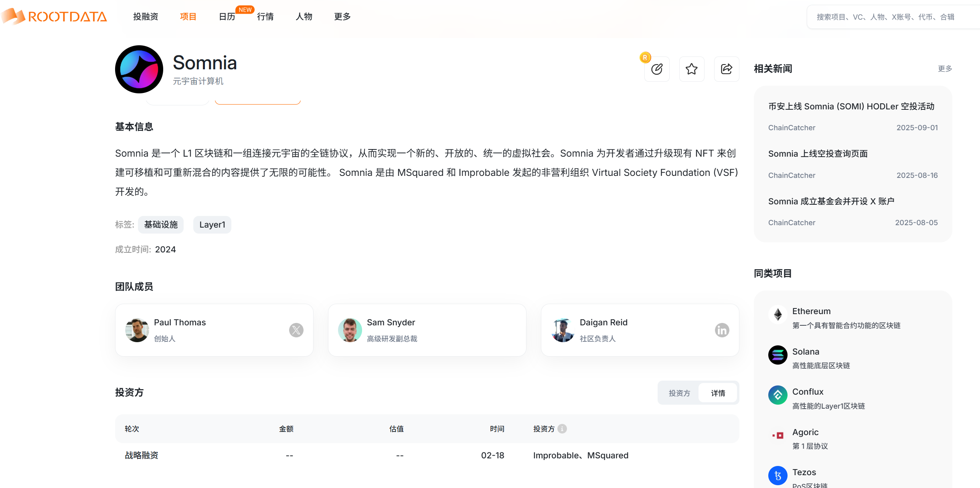Click the 金额 column header
The height and width of the screenshot is (488, 980).
coord(286,429)
